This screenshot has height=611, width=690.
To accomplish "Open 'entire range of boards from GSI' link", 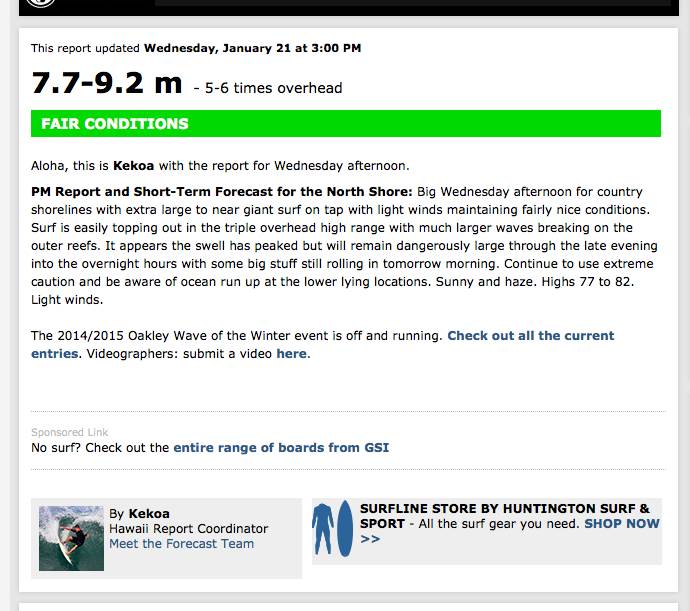I will (x=281, y=447).
